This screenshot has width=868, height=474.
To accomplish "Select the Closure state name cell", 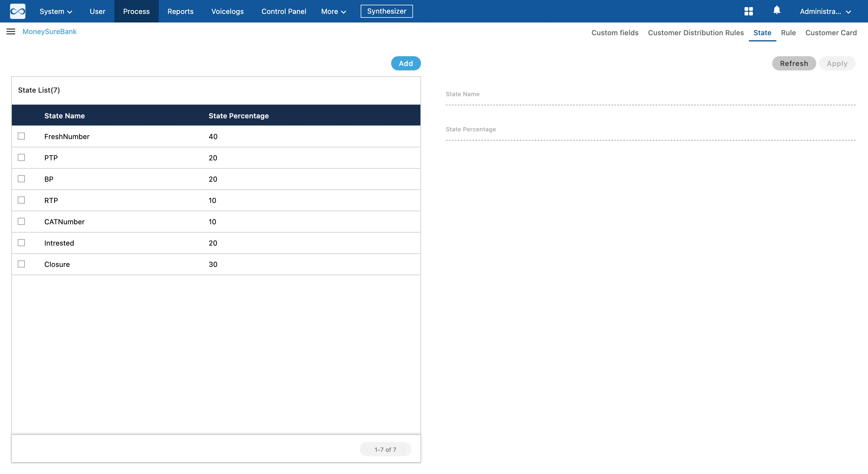I will coord(57,264).
